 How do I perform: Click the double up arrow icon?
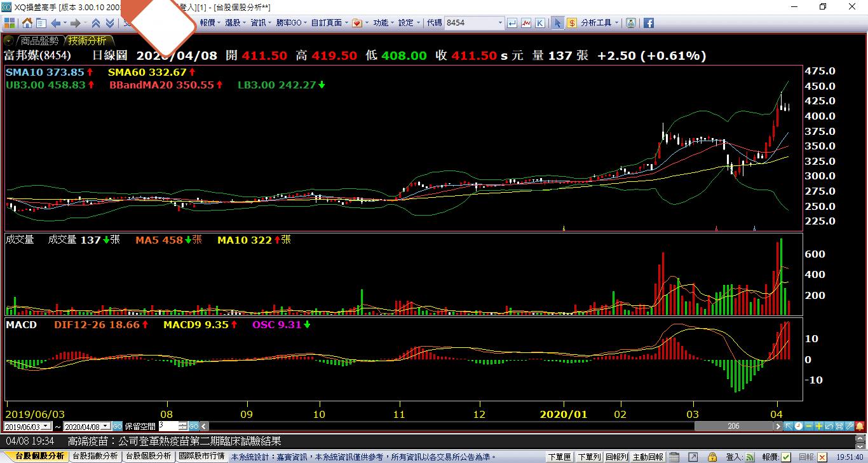tap(96, 23)
